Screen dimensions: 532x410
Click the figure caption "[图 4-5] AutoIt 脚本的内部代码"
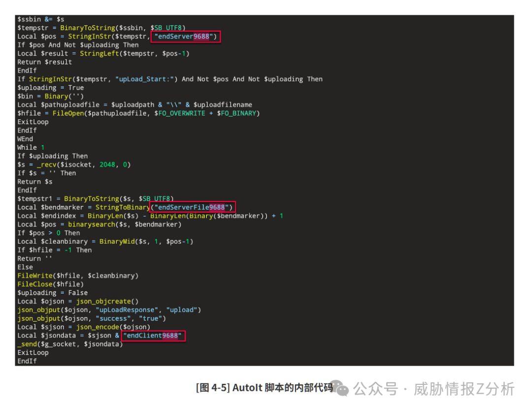pos(265,388)
